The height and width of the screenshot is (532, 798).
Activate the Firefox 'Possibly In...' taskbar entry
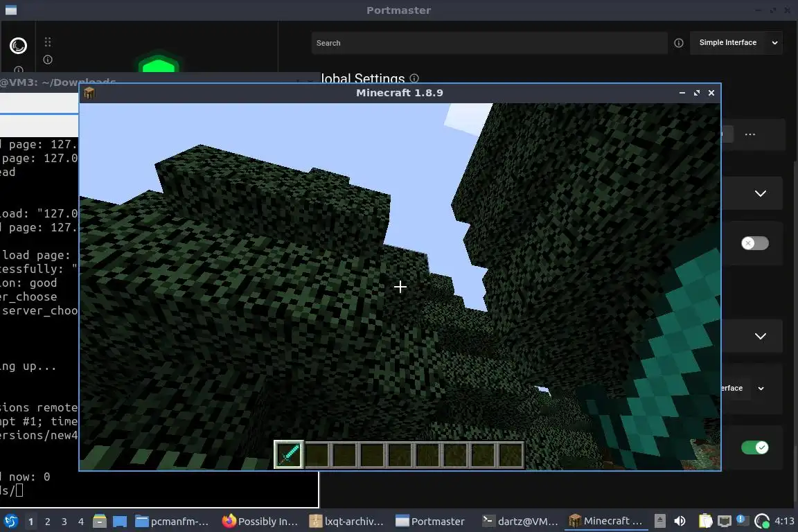point(260,522)
